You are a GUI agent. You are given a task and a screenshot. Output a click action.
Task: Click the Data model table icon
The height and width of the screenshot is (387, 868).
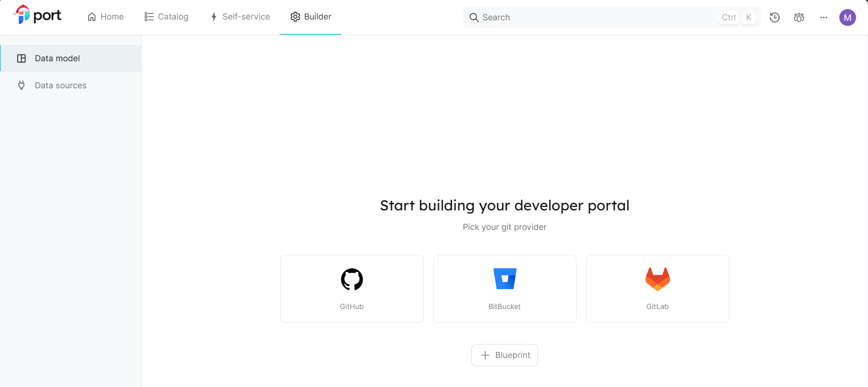point(22,58)
